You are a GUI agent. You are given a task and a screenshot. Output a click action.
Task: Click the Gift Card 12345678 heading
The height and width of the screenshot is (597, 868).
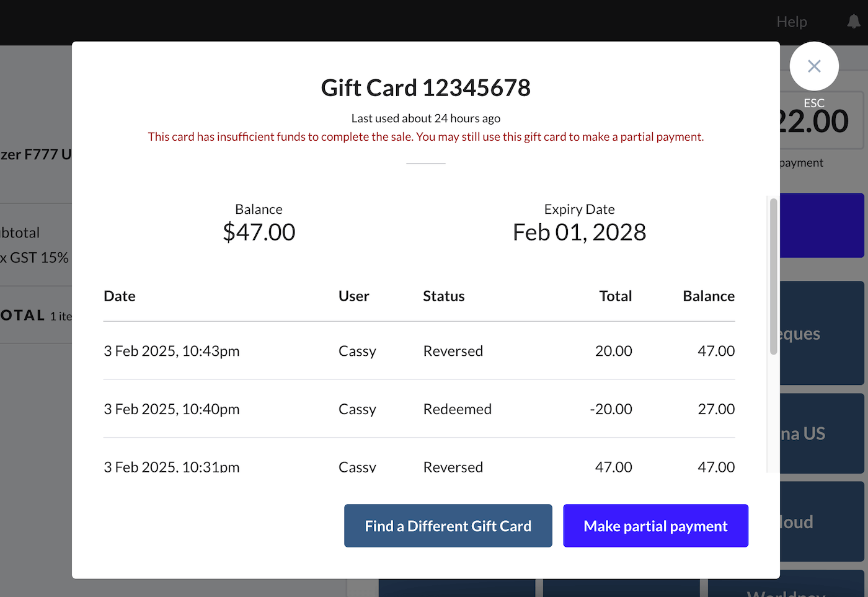coord(426,88)
